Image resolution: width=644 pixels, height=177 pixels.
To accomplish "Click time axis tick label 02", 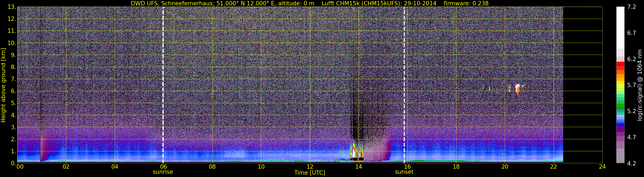I will coord(66,167).
